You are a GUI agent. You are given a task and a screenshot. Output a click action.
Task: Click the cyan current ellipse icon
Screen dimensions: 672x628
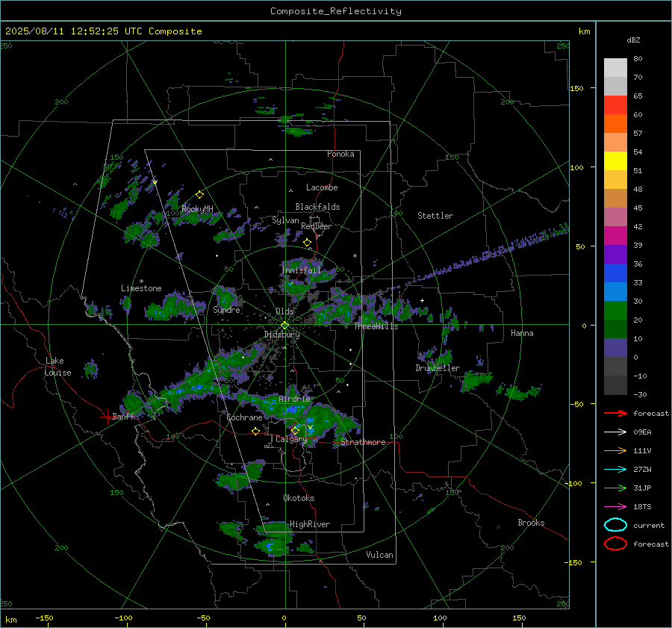pos(615,525)
